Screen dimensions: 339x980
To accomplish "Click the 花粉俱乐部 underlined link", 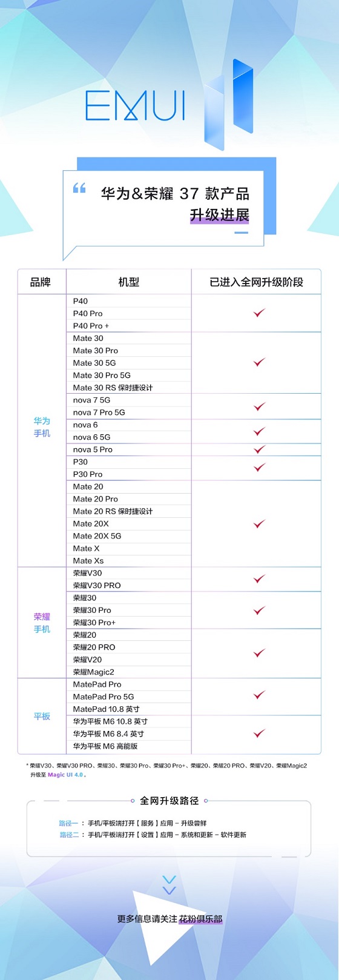I will pyautogui.click(x=200, y=919).
